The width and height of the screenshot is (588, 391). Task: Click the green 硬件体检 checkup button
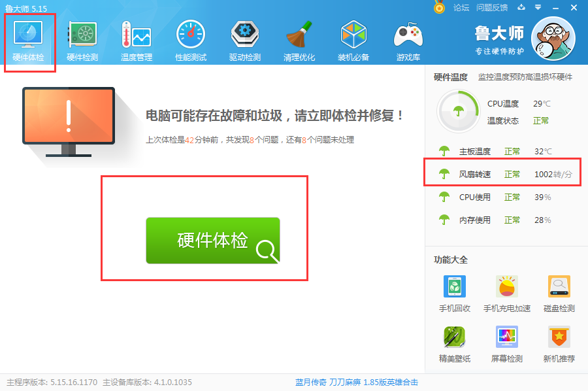point(212,240)
